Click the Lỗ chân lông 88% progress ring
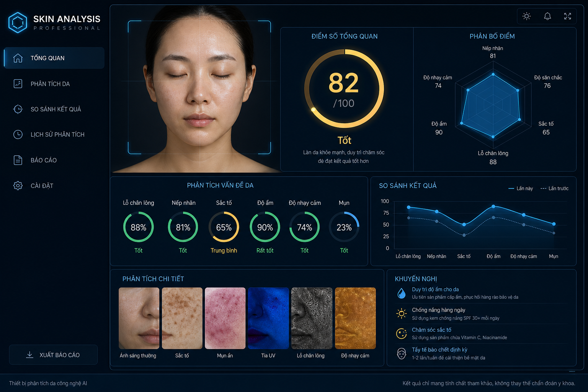 click(x=139, y=227)
